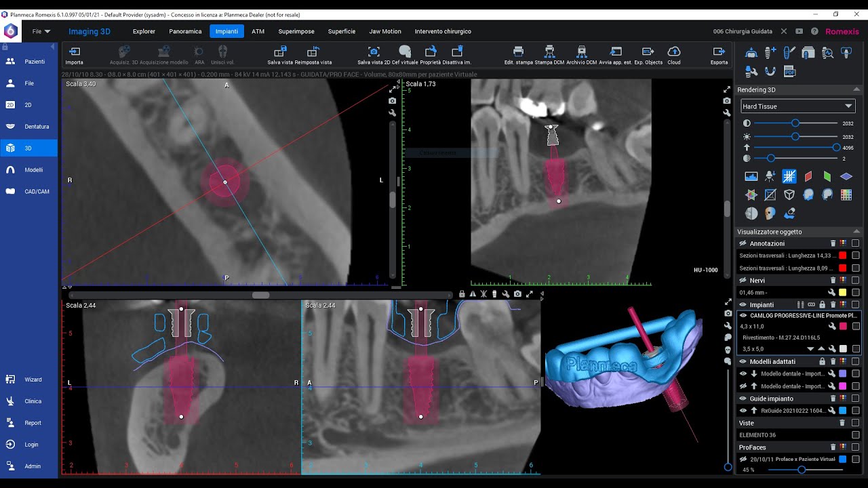Viewport: 868px width, 488px height.
Task: Open the CAD/CAM sidebar module
Action: [x=28, y=192]
